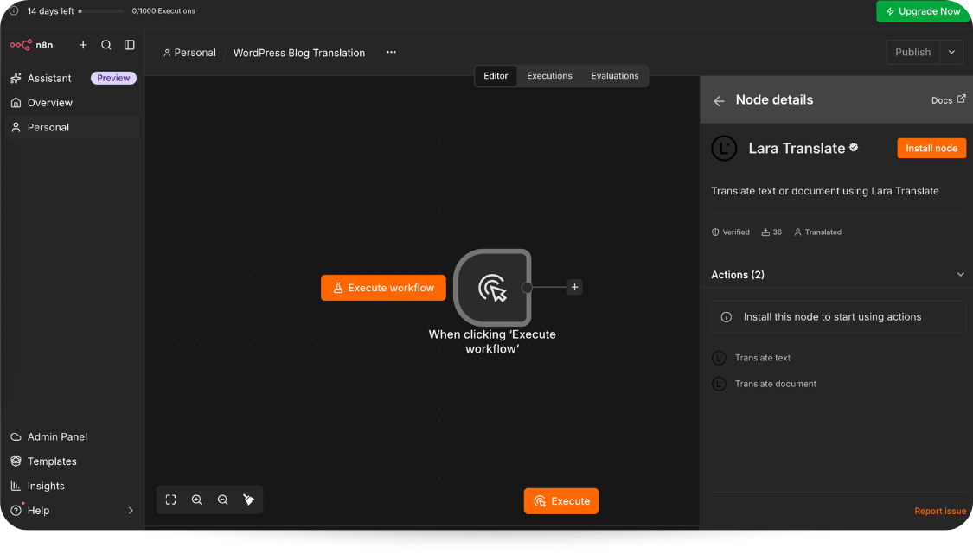Click the plus connector to add node
The height and width of the screenshot is (560, 973).
pyautogui.click(x=574, y=287)
